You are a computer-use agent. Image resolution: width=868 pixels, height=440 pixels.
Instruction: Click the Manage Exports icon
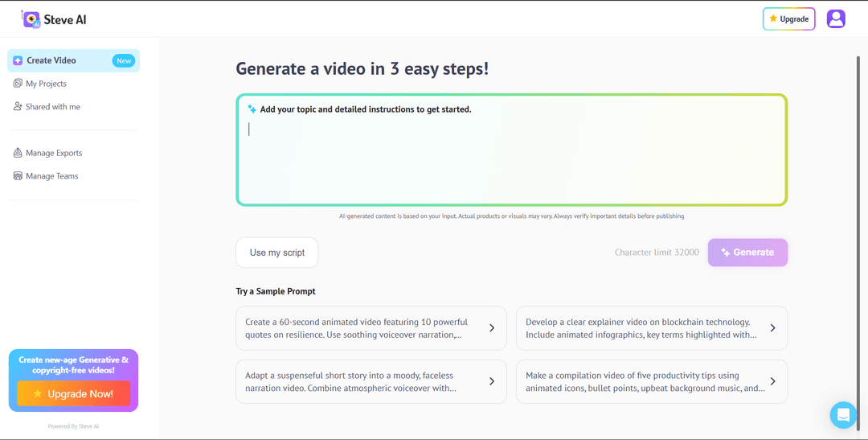18,153
